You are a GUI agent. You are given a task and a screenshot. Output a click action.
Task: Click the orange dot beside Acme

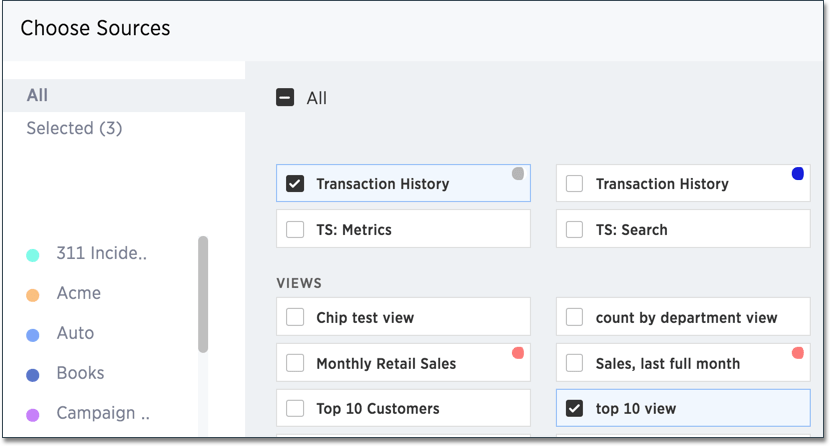(33, 295)
